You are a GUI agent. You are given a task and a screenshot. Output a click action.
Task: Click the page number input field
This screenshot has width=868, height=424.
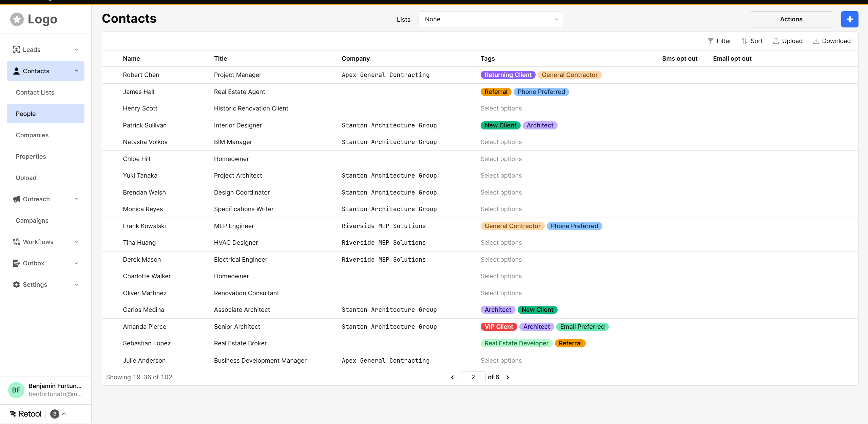coord(473,377)
